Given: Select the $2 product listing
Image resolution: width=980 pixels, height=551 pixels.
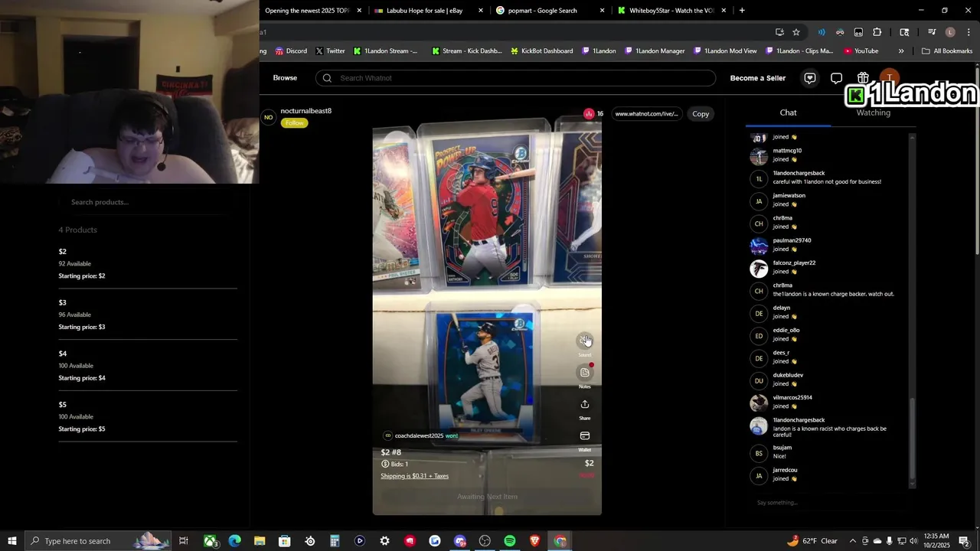Looking at the screenshot, I should pyautogui.click(x=148, y=263).
